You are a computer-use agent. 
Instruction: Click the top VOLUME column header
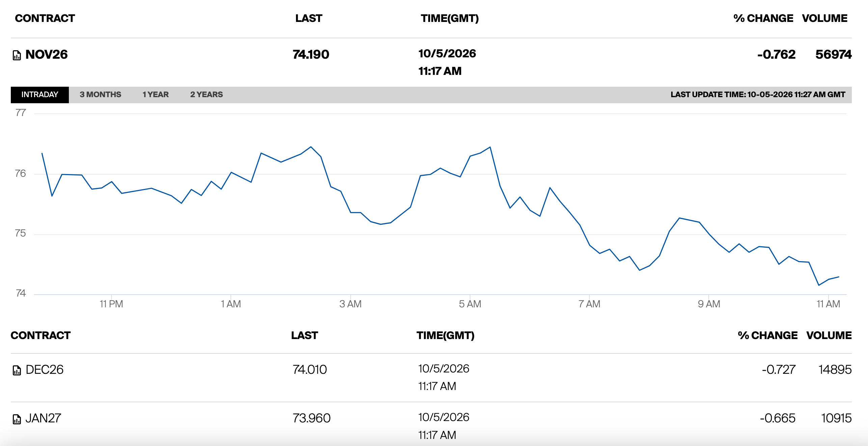pos(824,18)
